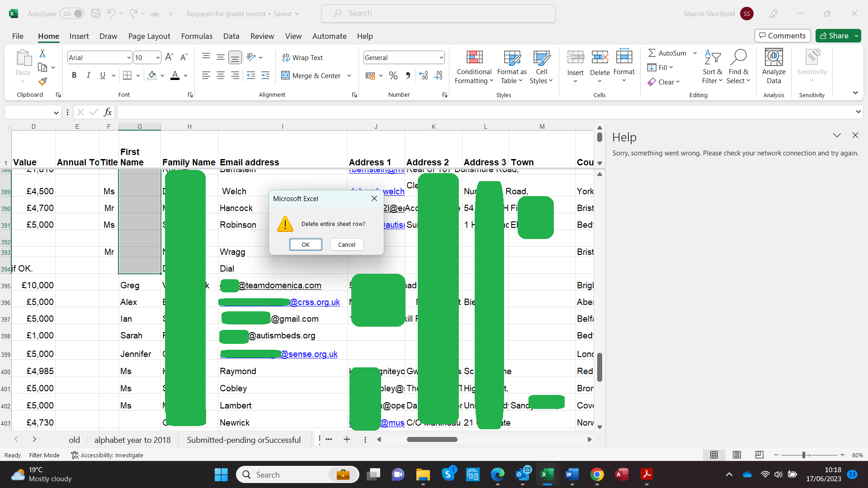Switch to the alphabet year to 2018 sheet
The image size is (868, 488).
132,440
